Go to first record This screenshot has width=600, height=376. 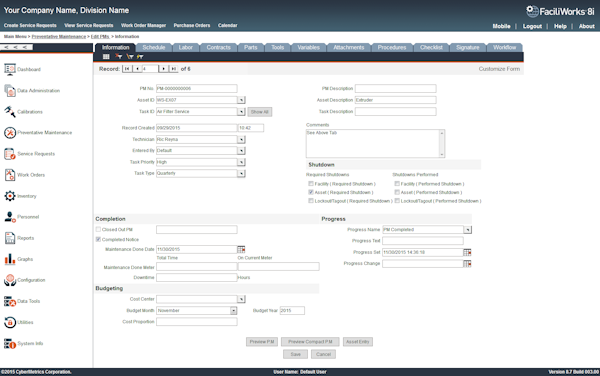pyautogui.click(x=127, y=69)
